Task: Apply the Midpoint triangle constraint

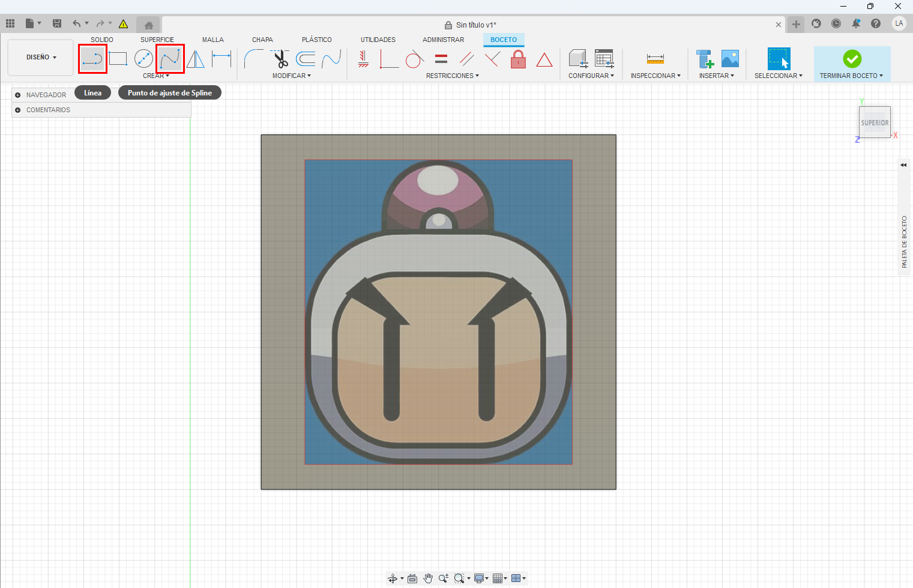Action: point(544,59)
